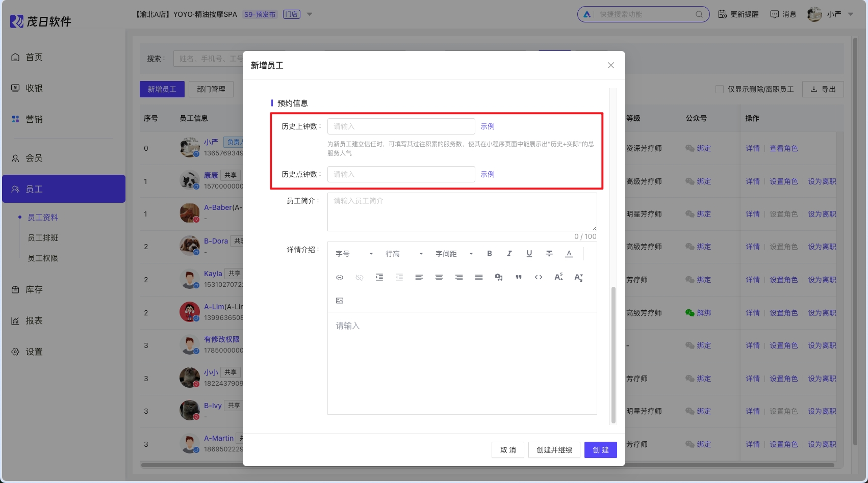Image resolution: width=868 pixels, height=483 pixels.
Task: Click the center align icon
Action: [x=439, y=277]
